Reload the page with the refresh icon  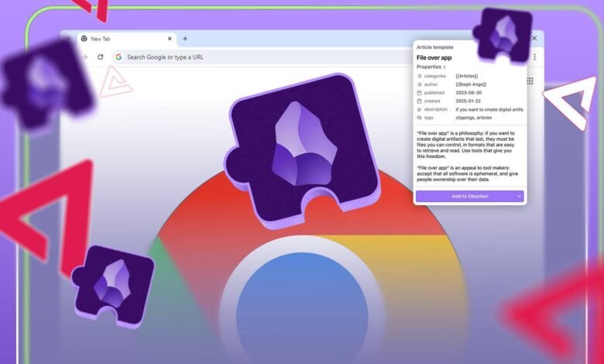[x=100, y=57]
